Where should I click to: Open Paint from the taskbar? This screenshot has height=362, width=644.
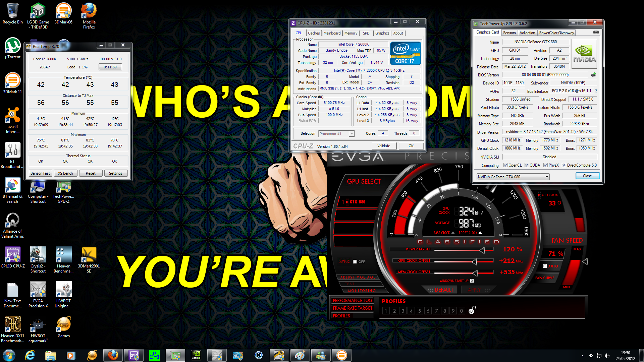pyautogui.click(x=300, y=355)
